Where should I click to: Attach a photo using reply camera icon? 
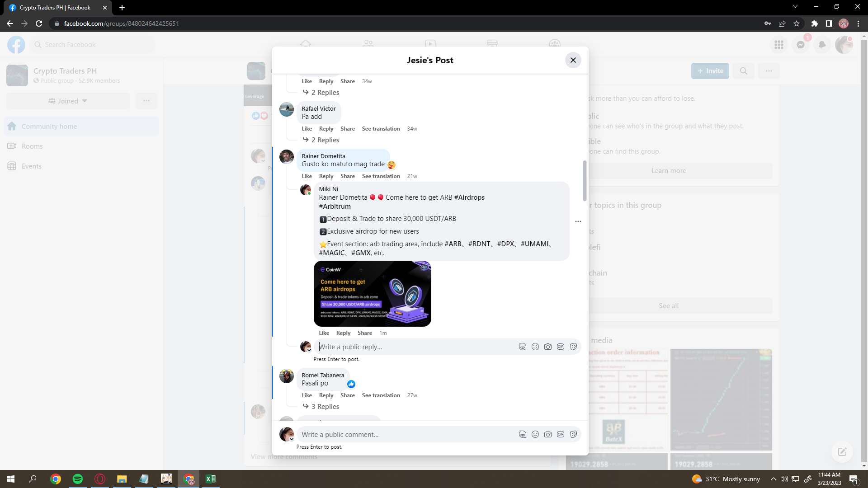coord(547,347)
